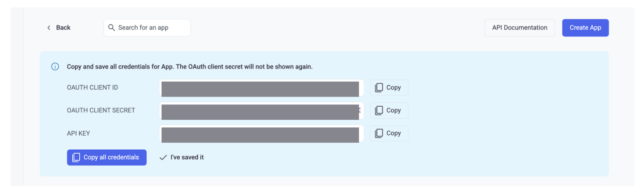Viewport: 644px width, 194px height.
Task: Open the API Documentation page
Action: [520, 28]
